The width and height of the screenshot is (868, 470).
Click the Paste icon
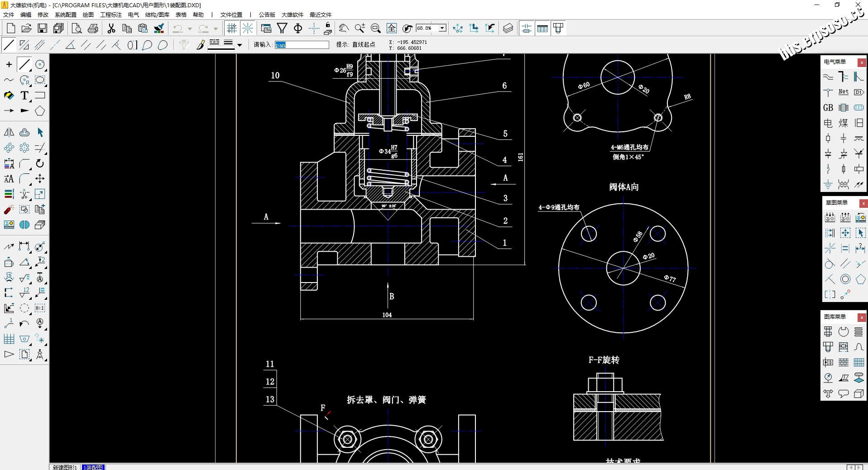pyautogui.click(x=143, y=29)
